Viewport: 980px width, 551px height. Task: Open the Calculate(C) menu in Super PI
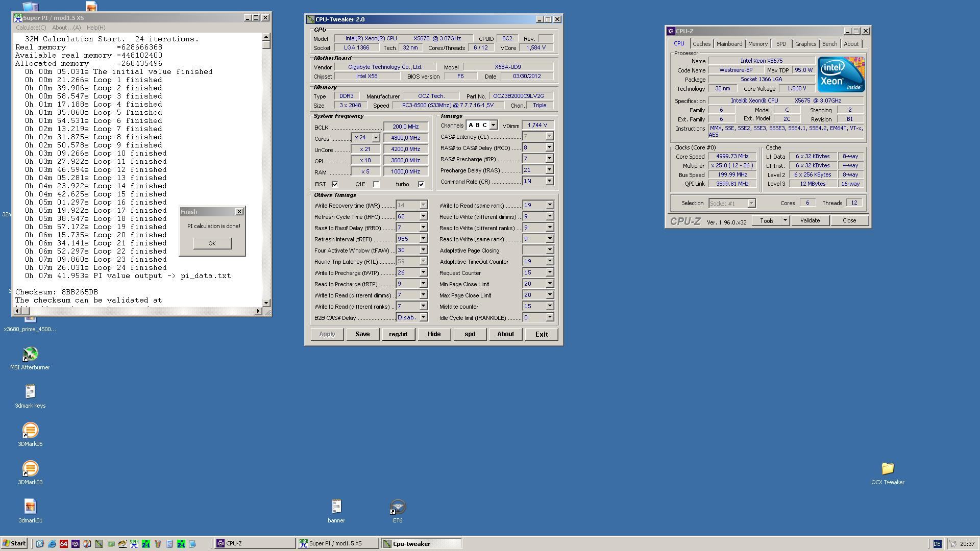pyautogui.click(x=31, y=28)
